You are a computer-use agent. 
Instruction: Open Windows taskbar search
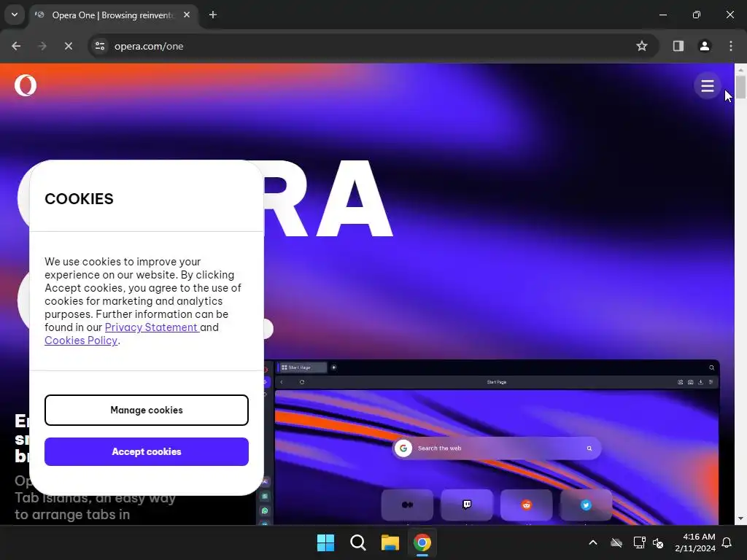pos(357,542)
